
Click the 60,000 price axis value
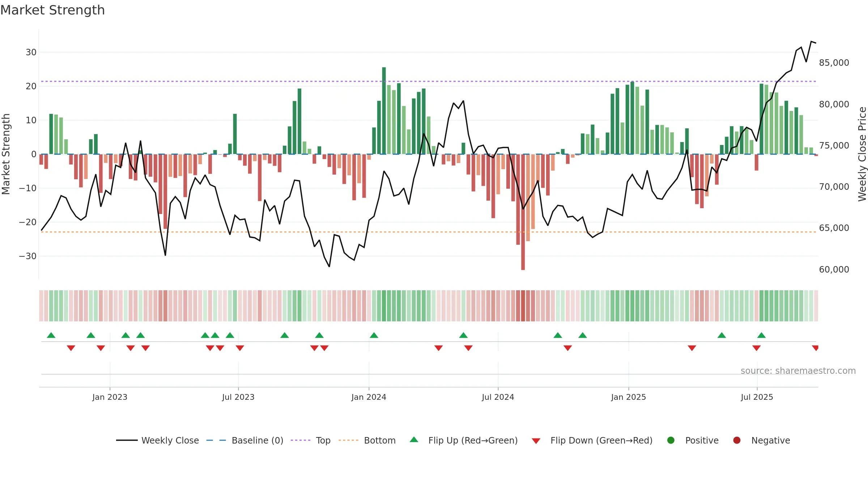click(x=834, y=270)
